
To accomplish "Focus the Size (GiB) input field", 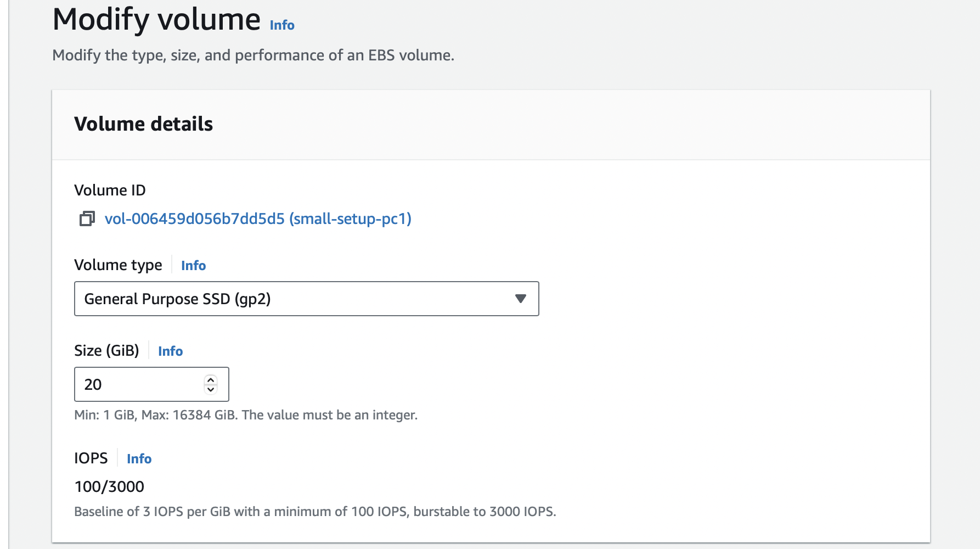I will coord(140,384).
